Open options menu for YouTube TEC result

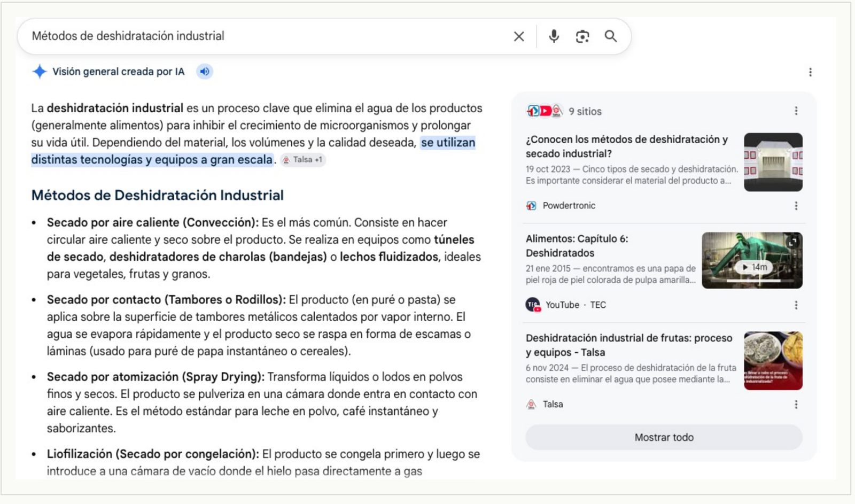[796, 305]
